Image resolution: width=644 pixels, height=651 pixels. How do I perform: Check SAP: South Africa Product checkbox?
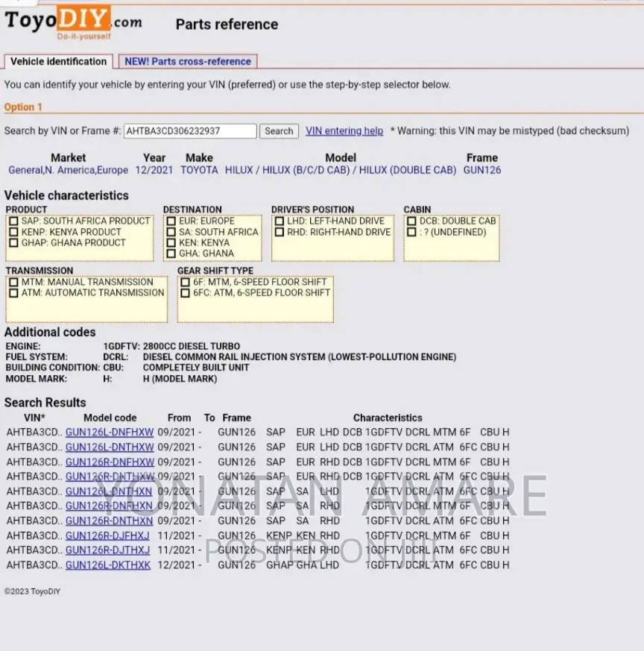point(13,221)
